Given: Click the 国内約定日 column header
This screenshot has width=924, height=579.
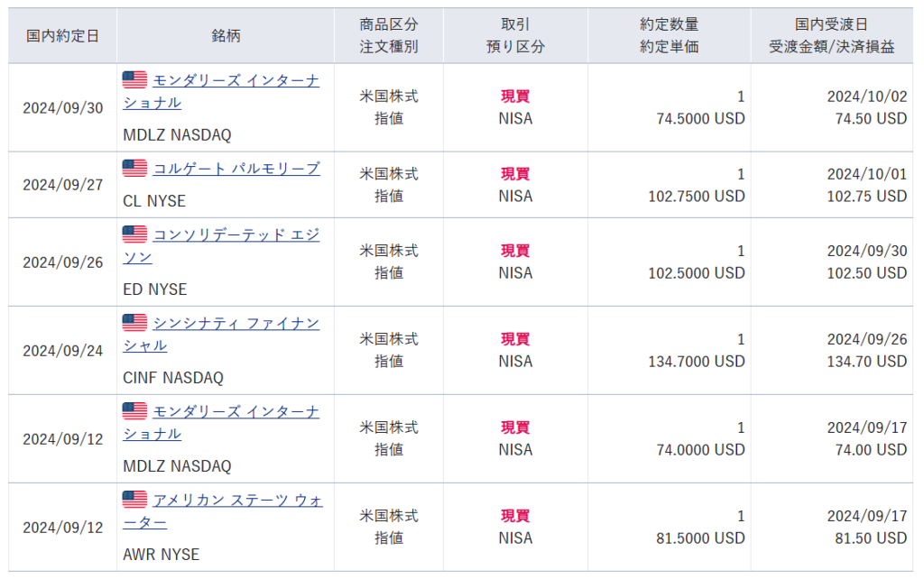Looking at the screenshot, I should point(62,36).
